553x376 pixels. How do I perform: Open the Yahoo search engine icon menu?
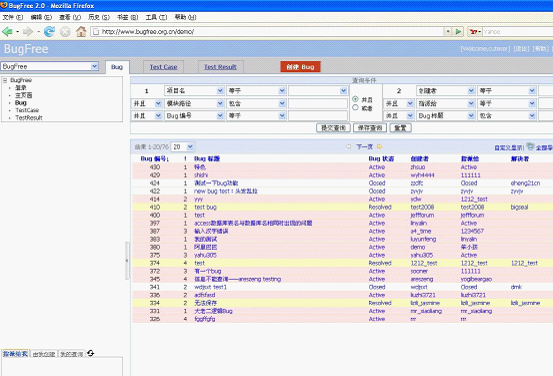[x=475, y=32]
